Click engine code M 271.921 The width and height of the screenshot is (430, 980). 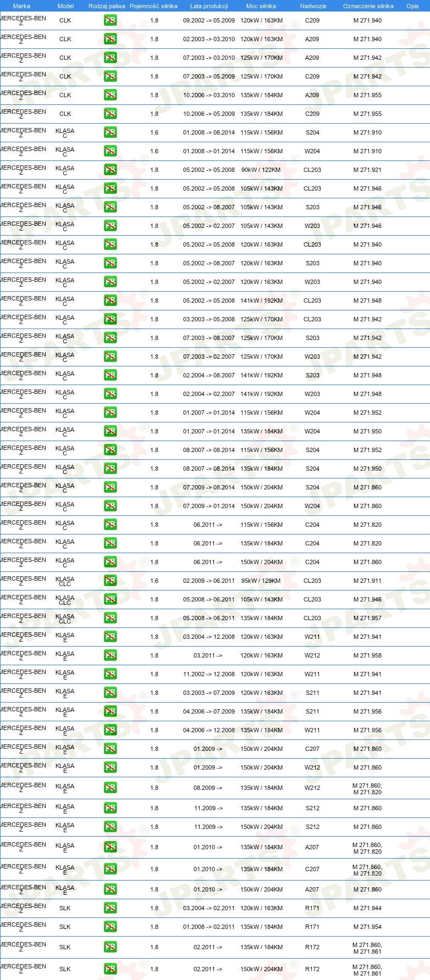(367, 170)
